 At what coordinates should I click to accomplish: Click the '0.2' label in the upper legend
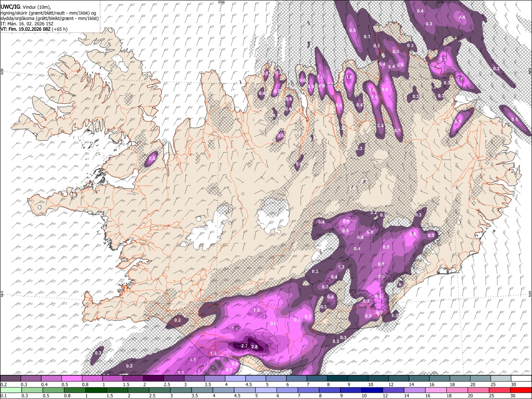pos(3,384)
